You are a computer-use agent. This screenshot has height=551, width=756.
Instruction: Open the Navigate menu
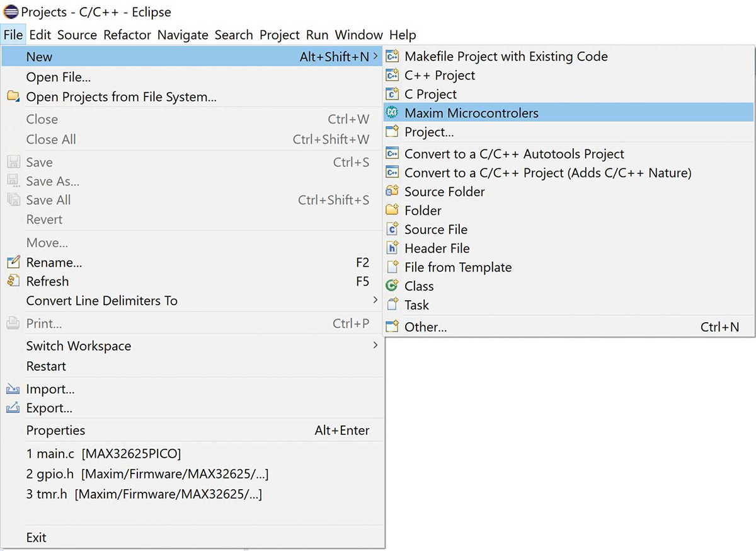183,35
